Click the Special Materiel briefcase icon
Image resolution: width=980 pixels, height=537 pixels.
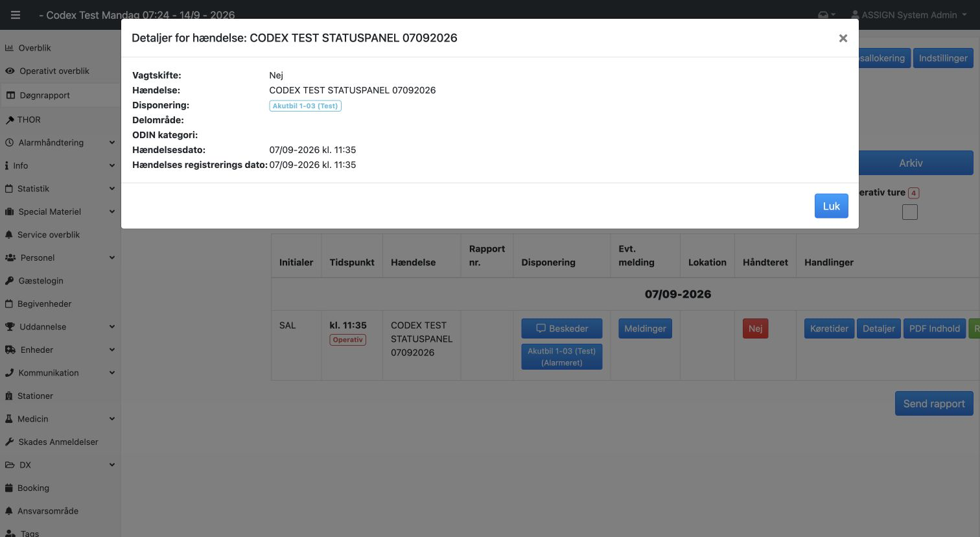(10, 212)
